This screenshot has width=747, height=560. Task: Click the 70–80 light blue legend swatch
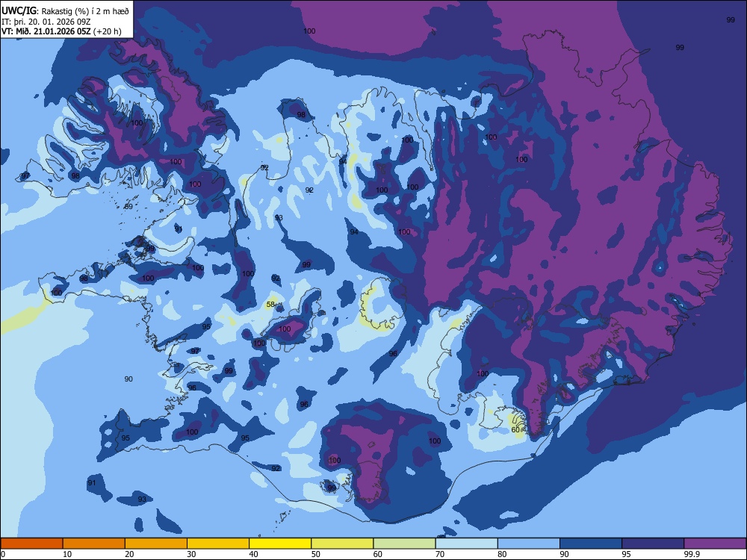[x=467, y=544]
